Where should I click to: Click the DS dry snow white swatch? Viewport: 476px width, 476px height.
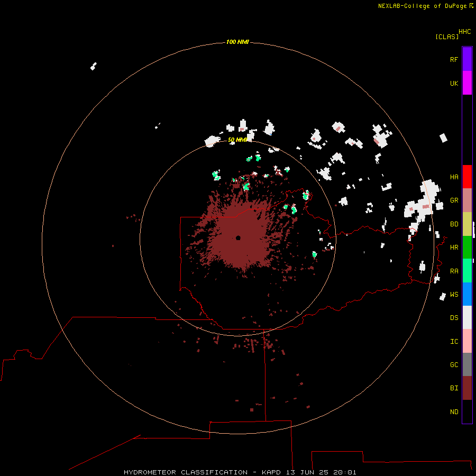pos(467,317)
